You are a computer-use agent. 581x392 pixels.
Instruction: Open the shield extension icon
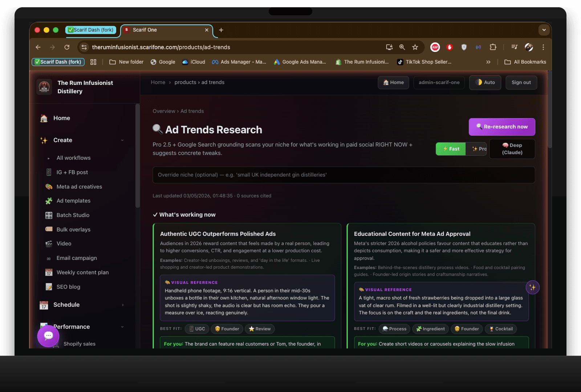(x=464, y=47)
